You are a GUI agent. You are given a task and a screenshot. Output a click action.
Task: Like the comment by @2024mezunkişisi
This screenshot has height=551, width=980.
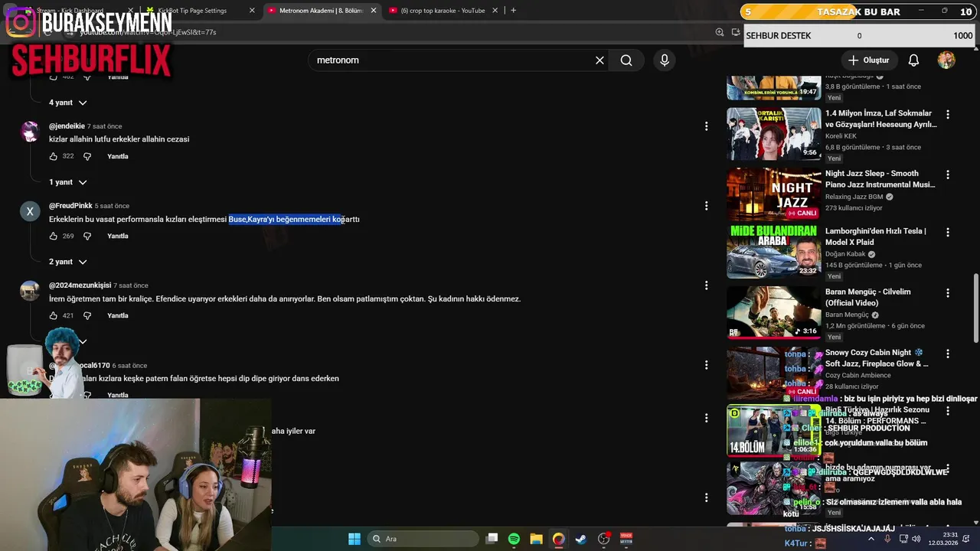point(54,315)
